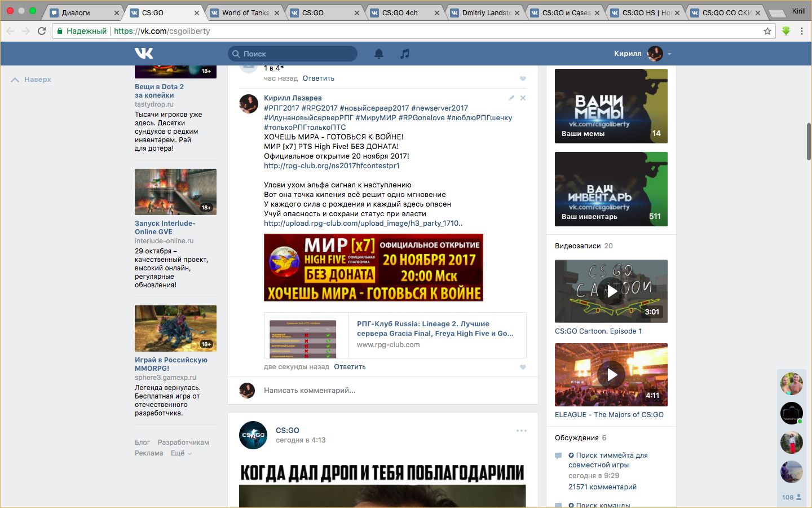Open Chrome three-dot menu
Screen dimensions: 812x508
point(801,31)
